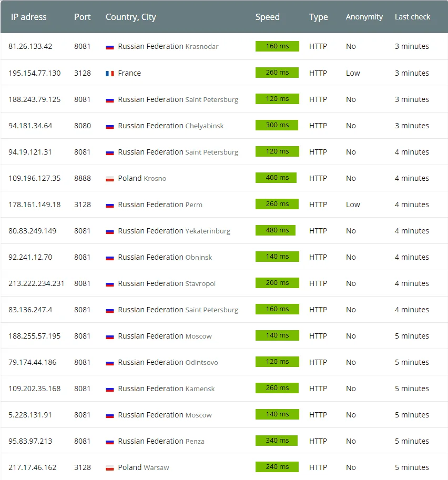Screen dimensions: 448x480
Task: Select IP address 213.222.234.231
Action: pyautogui.click(x=36, y=283)
